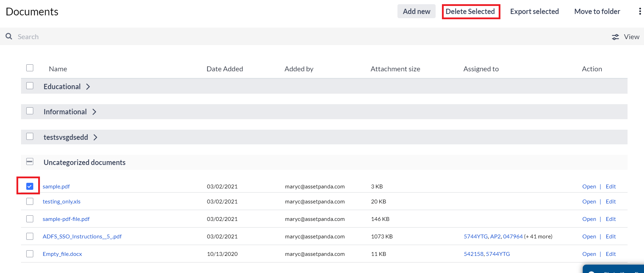Click Move to folder button

pos(597,12)
